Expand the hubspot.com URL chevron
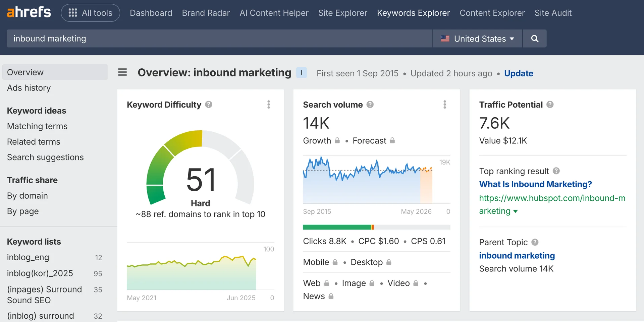The height and width of the screenshot is (322, 644). coord(516,211)
